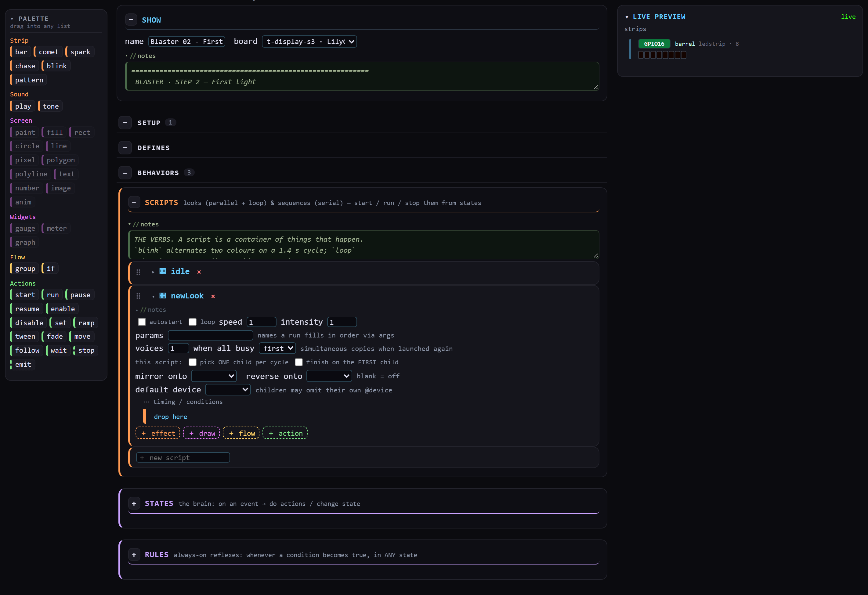Collapse the SHOW section
868x595 pixels.
click(x=131, y=20)
